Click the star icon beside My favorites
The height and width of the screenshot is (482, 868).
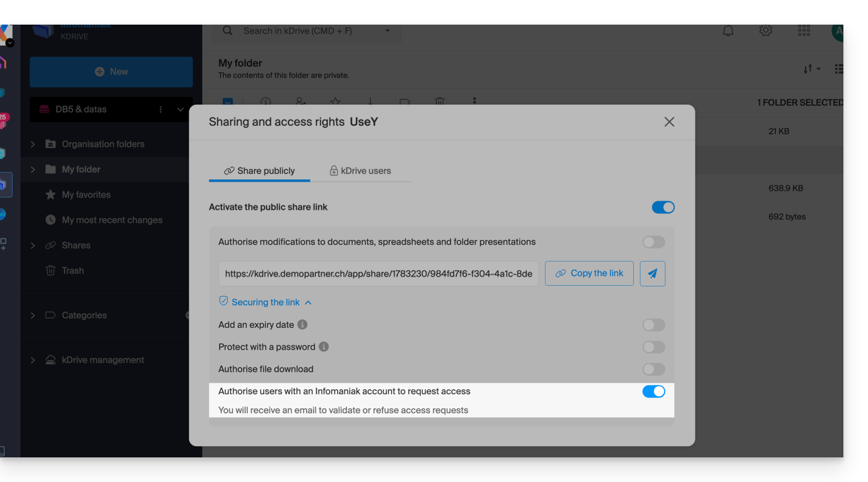(51, 195)
